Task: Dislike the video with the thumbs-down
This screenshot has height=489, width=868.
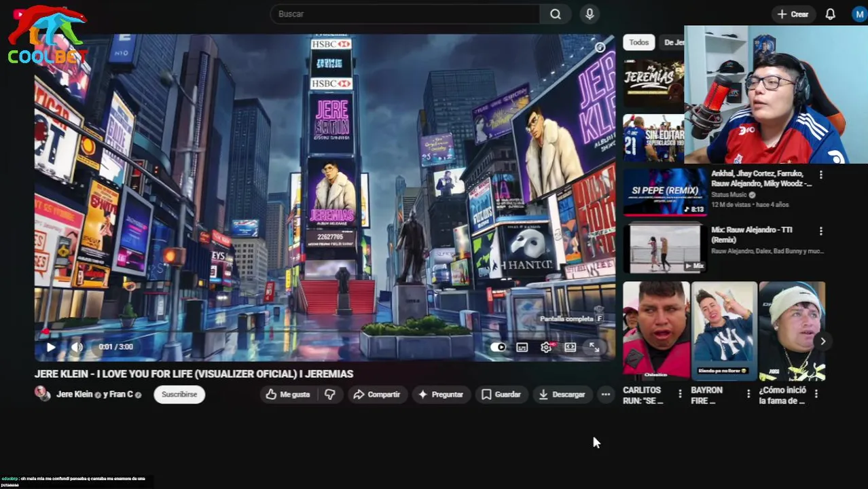Action: pos(330,395)
